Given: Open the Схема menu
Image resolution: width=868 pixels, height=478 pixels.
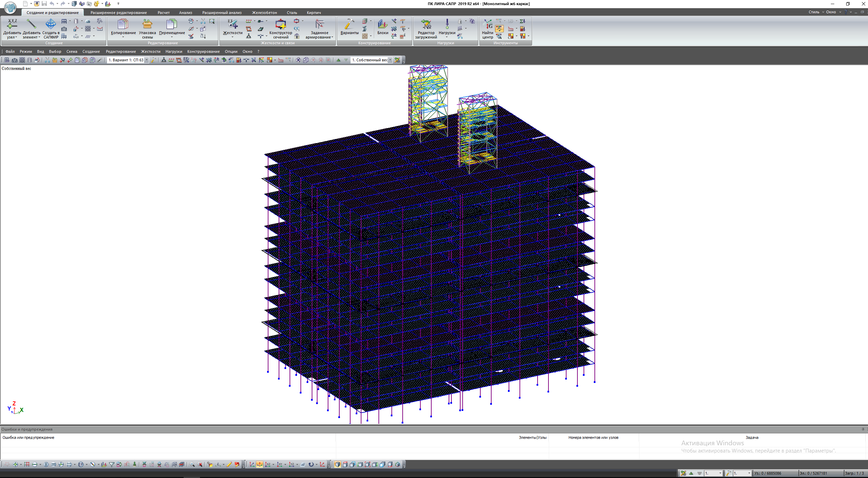Looking at the screenshot, I should tap(72, 51).
